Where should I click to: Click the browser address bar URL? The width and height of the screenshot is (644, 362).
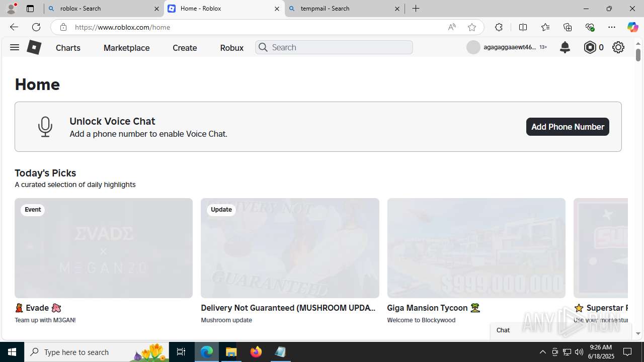(x=122, y=27)
